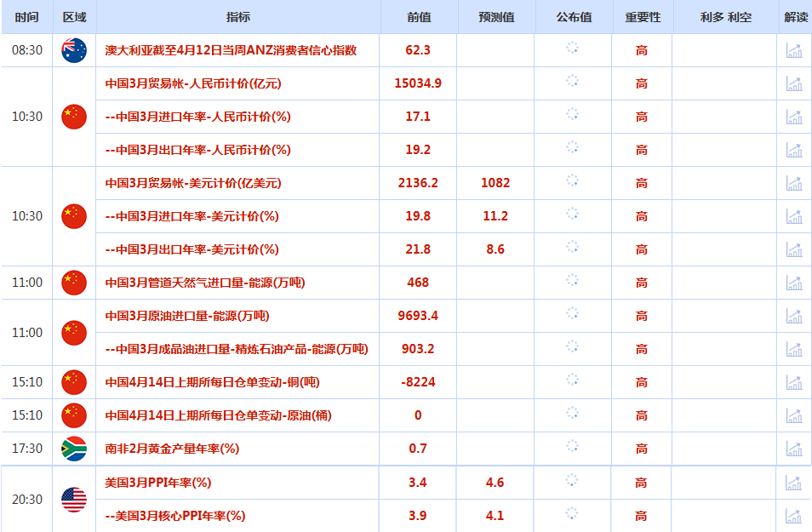The height and width of the screenshot is (532, 812).
Task: Click chart icon for 中国3月贸易帐-人民币计价 row
Action: point(794,83)
